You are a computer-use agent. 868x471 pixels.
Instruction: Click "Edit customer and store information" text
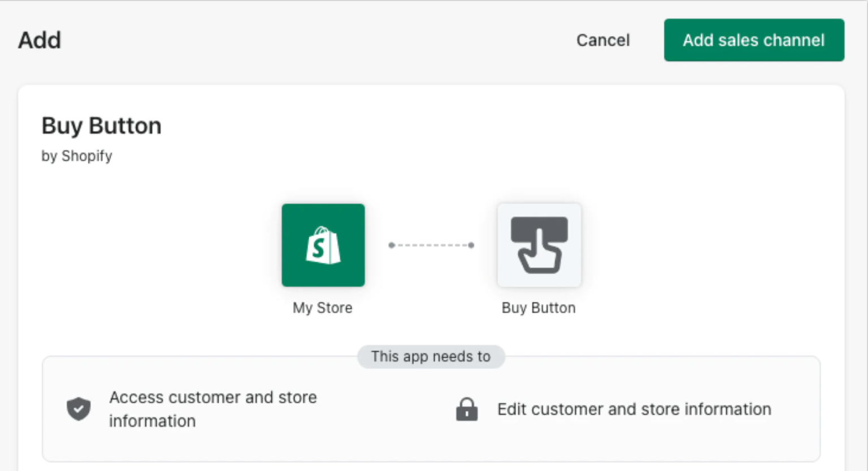(634, 409)
